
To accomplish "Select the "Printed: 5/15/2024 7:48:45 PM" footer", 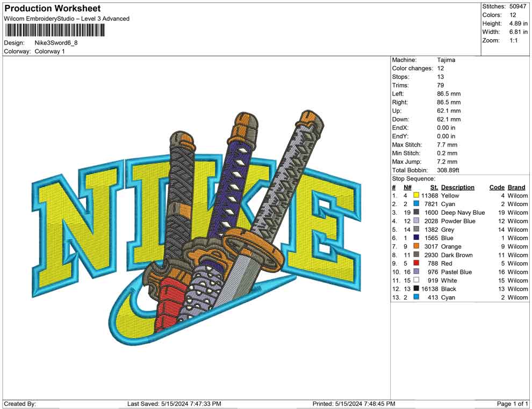I will pos(354,404).
